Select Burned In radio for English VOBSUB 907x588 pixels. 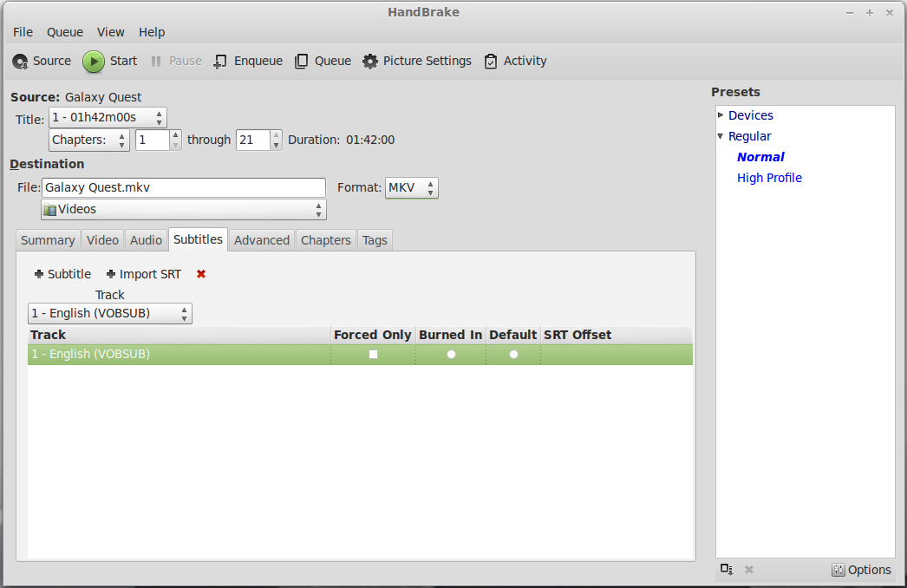pyautogui.click(x=451, y=354)
